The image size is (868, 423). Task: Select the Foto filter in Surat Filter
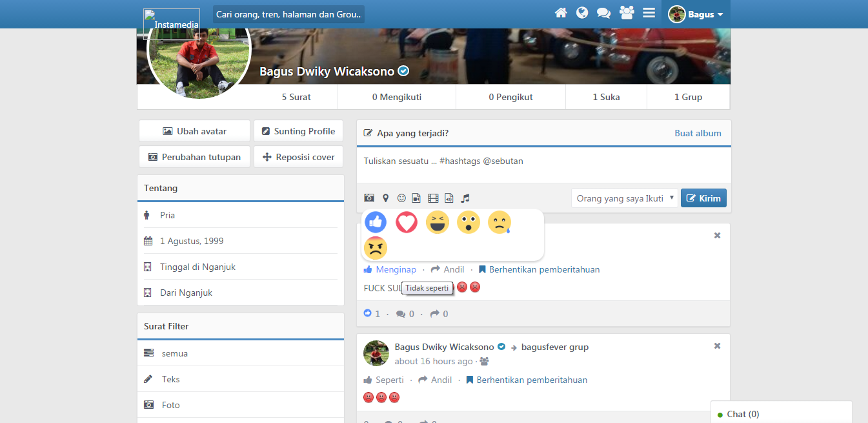tap(170, 405)
